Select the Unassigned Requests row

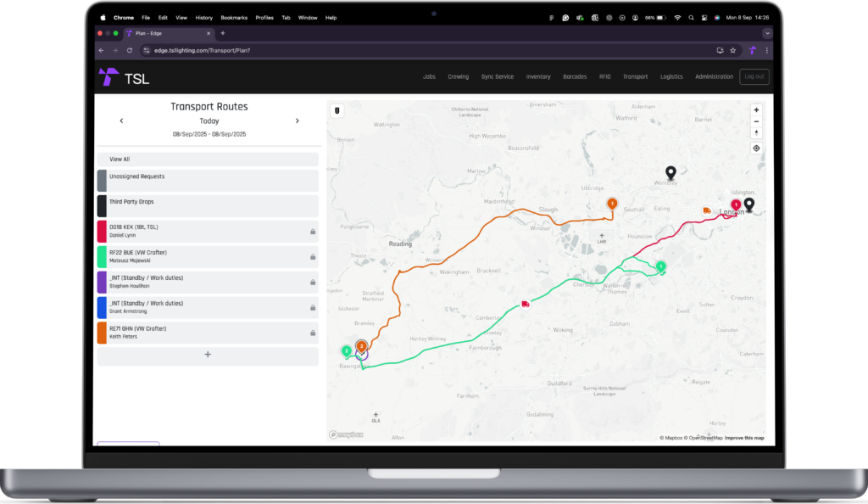pyautogui.click(x=208, y=181)
